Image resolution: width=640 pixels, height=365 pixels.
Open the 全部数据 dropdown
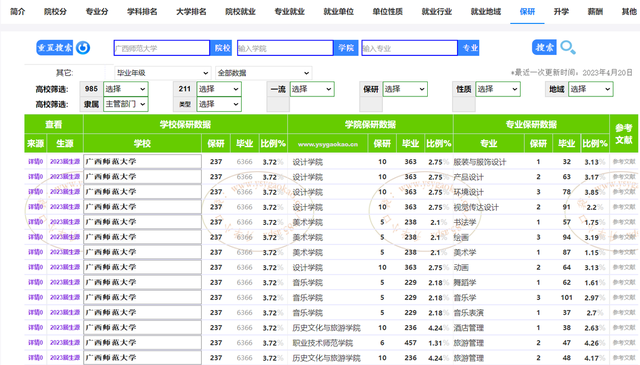click(264, 73)
